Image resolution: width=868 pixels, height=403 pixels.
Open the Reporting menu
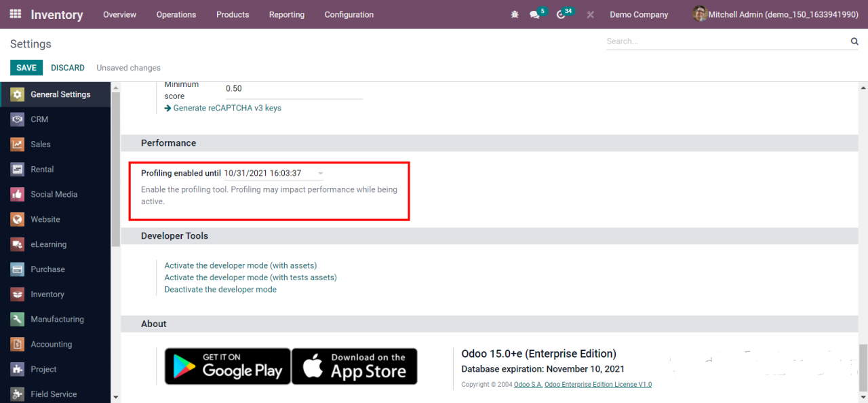(286, 14)
